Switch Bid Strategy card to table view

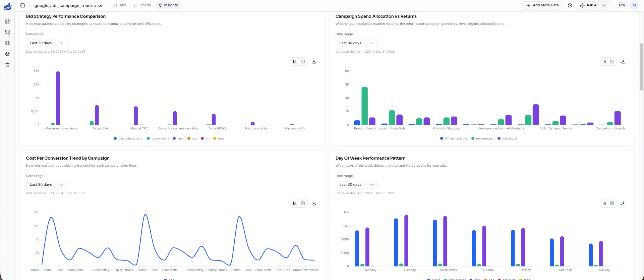tap(303, 62)
